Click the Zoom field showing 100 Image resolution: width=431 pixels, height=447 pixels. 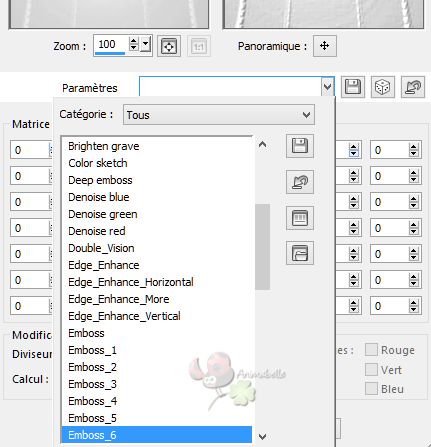(111, 45)
